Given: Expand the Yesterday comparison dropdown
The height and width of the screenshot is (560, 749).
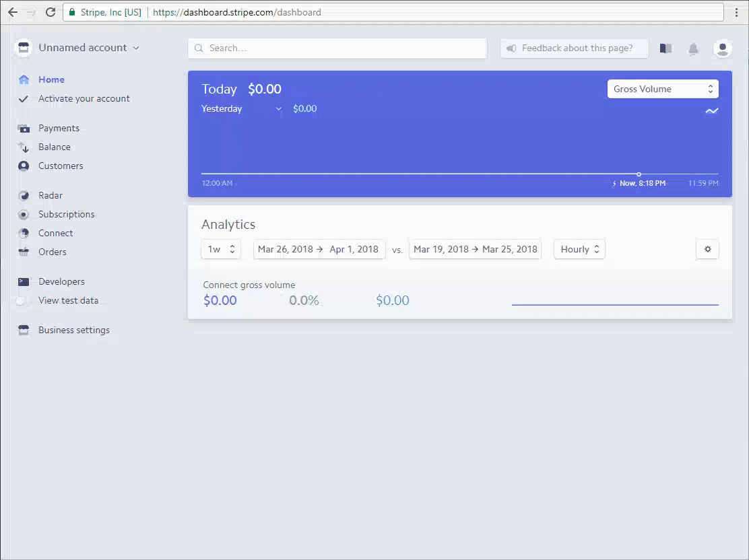Looking at the screenshot, I should tap(241, 109).
